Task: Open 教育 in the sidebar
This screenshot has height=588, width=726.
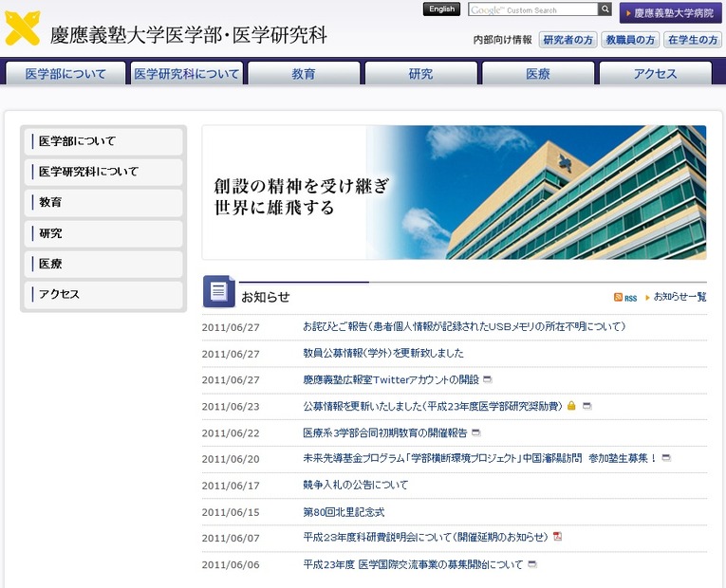Action: click(103, 202)
